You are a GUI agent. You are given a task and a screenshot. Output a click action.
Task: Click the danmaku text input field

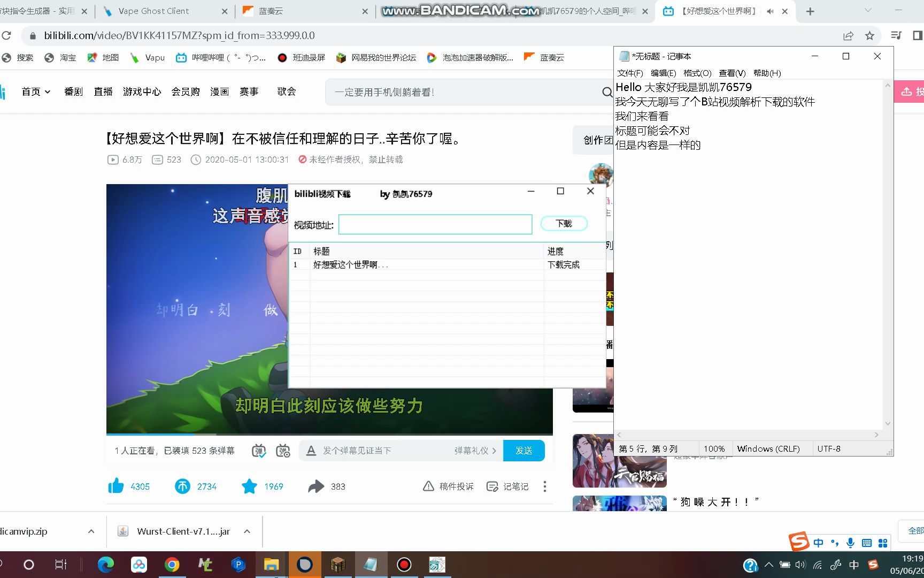(385, 451)
